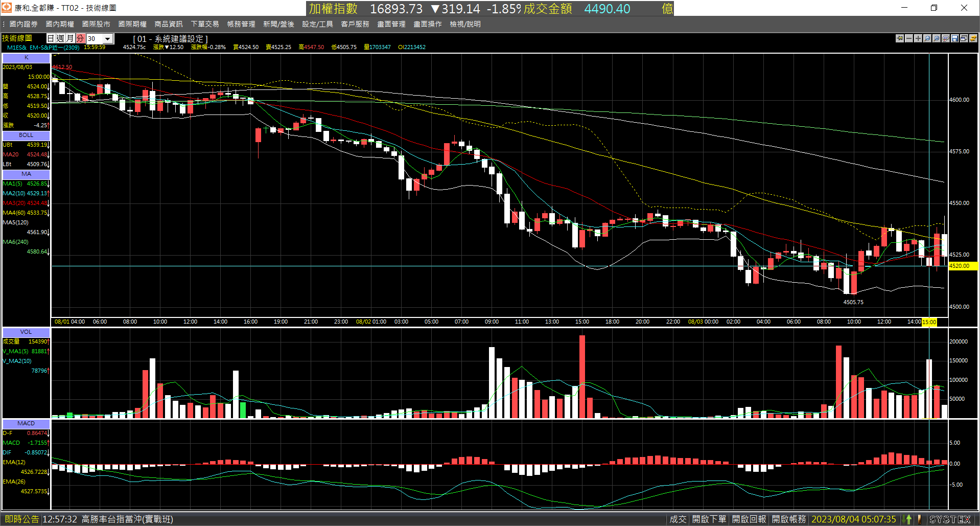Open 畫面管理 menu
Viewport: 980px width, 526px height.
pos(391,24)
